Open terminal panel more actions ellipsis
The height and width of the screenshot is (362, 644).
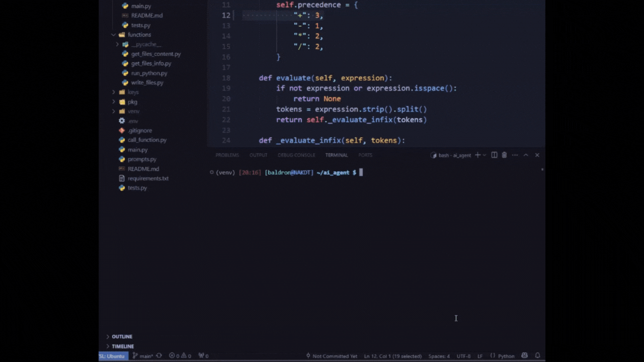[515, 155]
